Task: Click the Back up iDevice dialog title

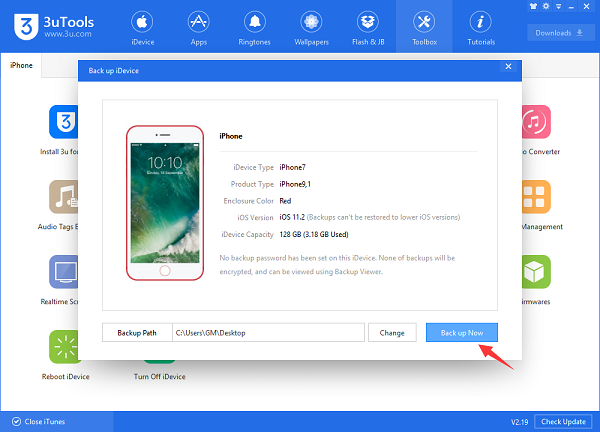Action: coord(114,71)
